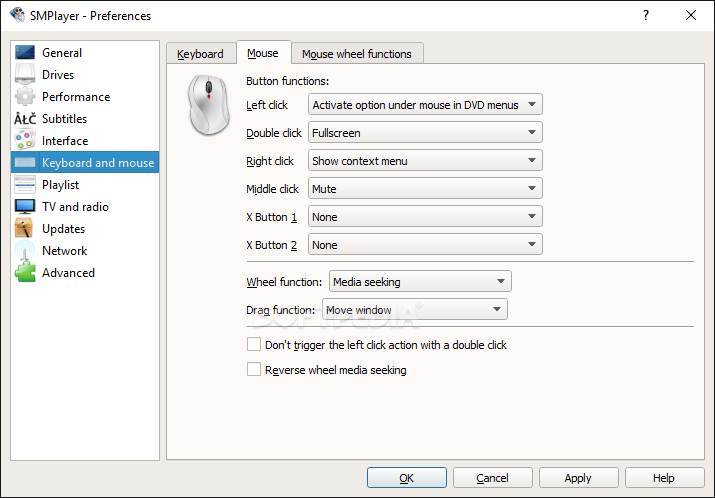Switch to the Keyboard tab

tap(201, 54)
